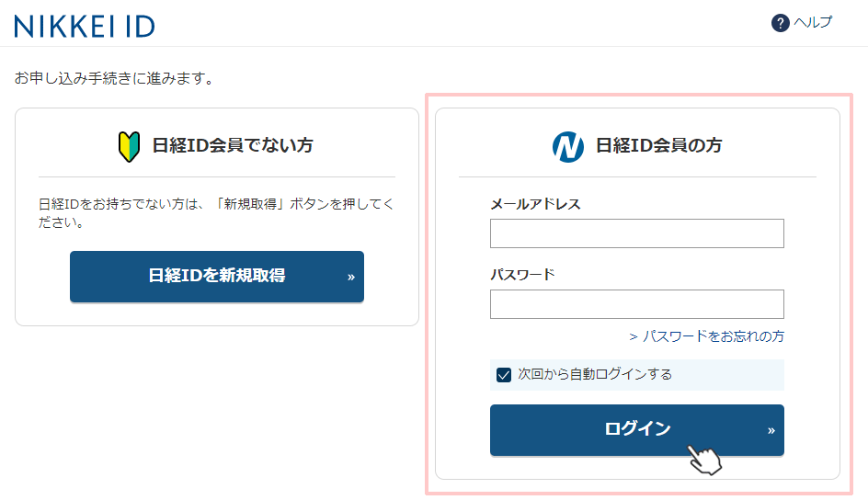
Task: Click the 次回から自動ログインする label text
Action: click(x=595, y=374)
